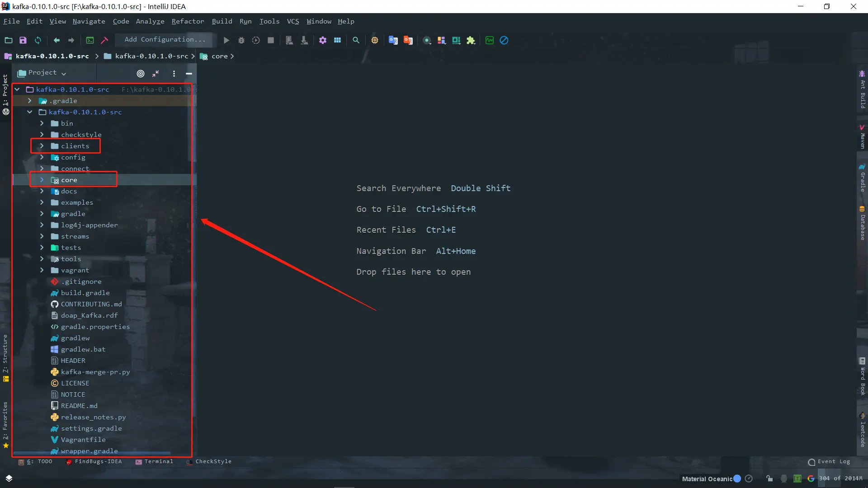Click the Build project hammer icon
This screenshot has height=488, width=868.
tap(104, 40)
